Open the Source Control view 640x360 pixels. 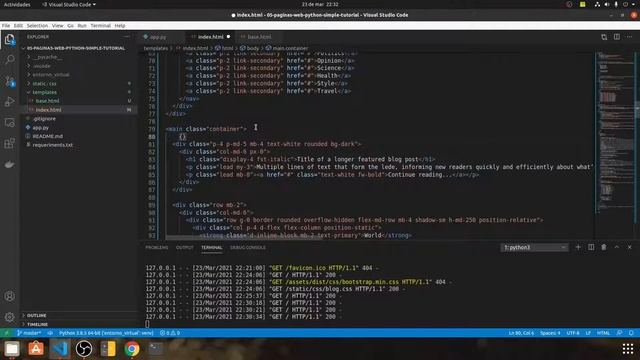point(9,81)
